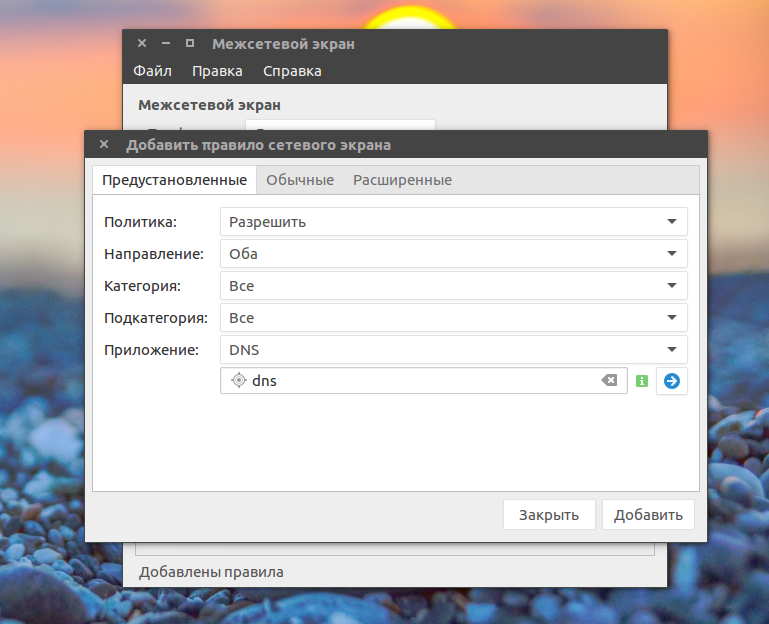Expand the Подкатегория combo box
The image size is (769, 624).
(x=454, y=318)
